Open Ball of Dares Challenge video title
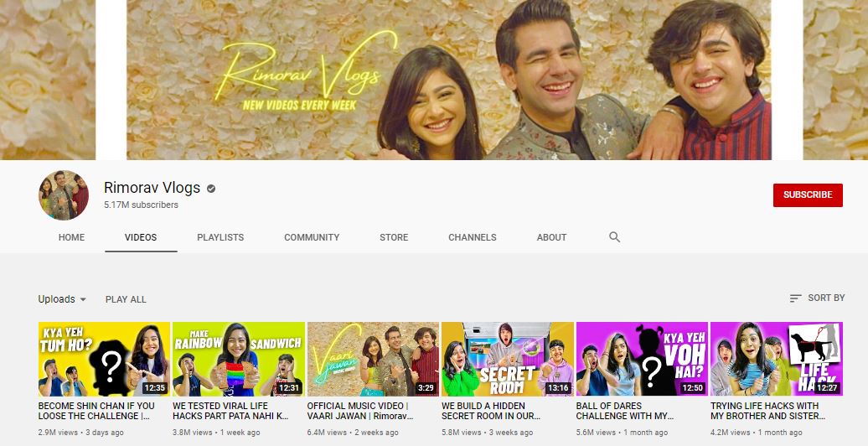This screenshot has width=868, height=446. point(625,411)
